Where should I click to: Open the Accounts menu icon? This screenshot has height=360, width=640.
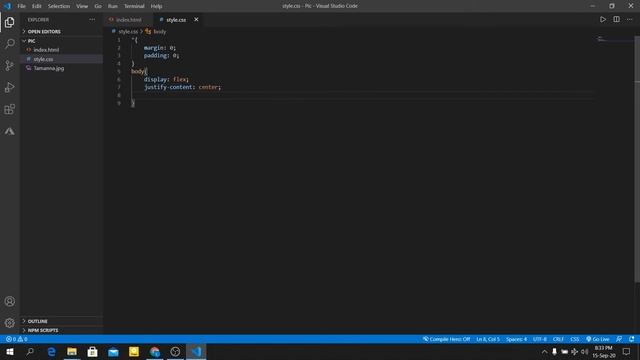[10, 301]
